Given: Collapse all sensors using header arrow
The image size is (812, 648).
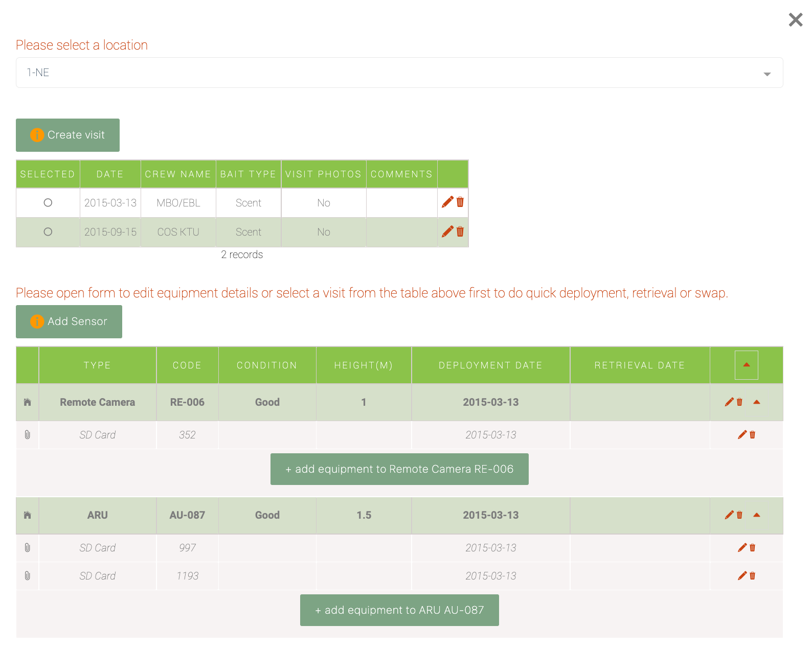Looking at the screenshot, I should click(x=747, y=365).
